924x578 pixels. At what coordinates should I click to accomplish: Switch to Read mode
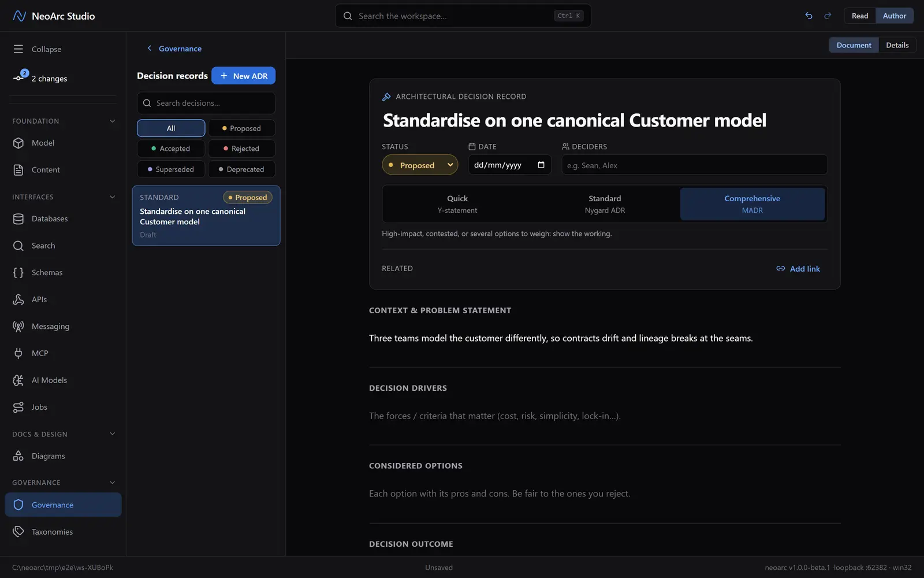[859, 16]
